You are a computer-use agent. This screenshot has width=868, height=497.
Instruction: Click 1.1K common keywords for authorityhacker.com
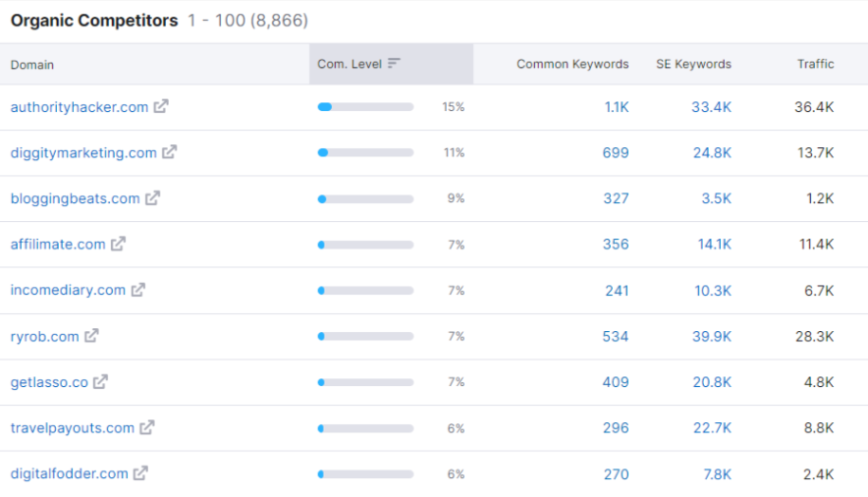pyautogui.click(x=617, y=107)
